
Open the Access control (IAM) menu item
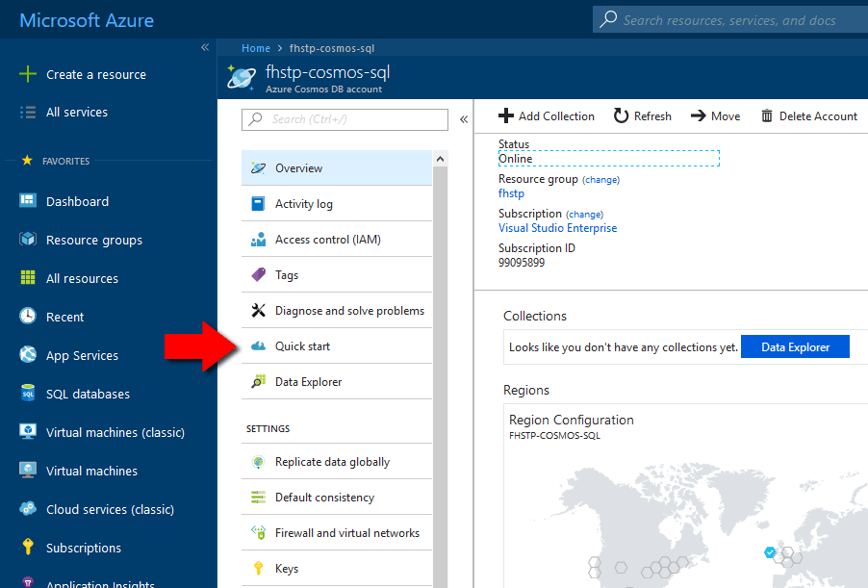(337, 240)
